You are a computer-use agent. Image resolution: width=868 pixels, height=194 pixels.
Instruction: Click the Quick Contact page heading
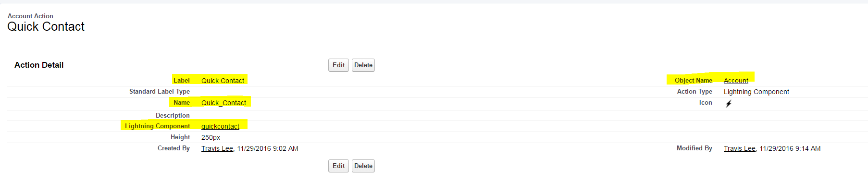pos(46,27)
